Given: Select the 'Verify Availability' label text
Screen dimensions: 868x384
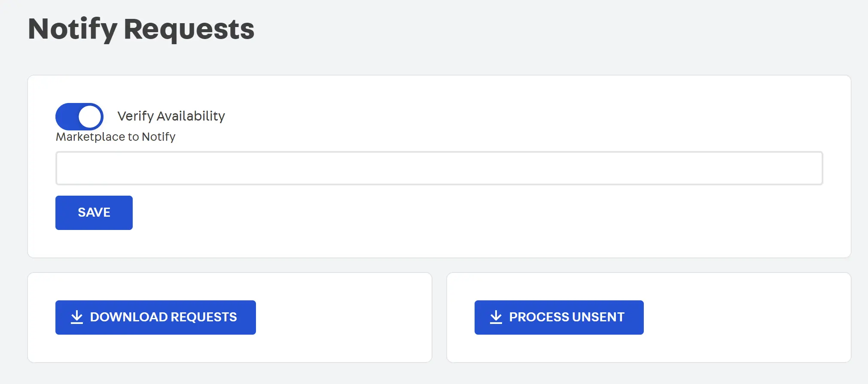Looking at the screenshot, I should (171, 116).
